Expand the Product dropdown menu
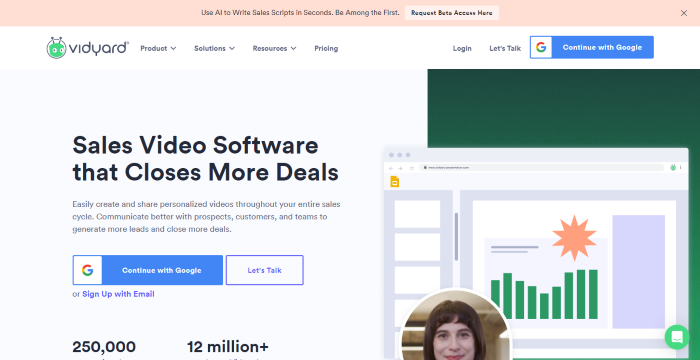 pos(158,48)
